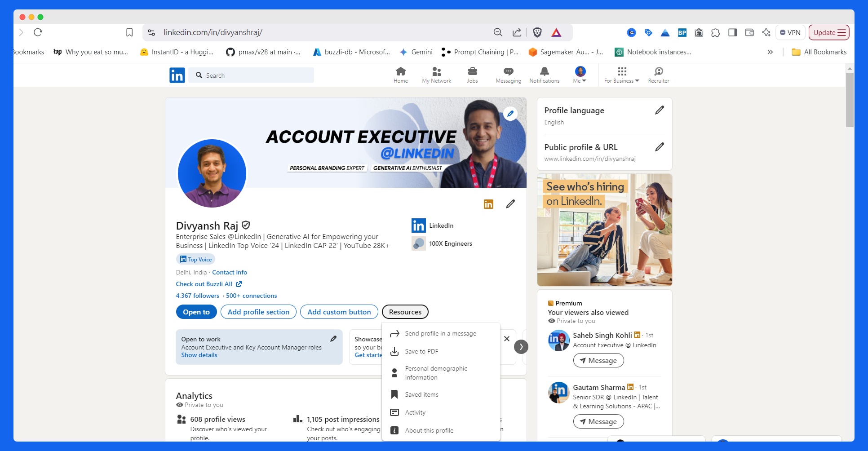868x451 pixels.
Task: Click Add custom button
Action: click(x=339, y=312)
